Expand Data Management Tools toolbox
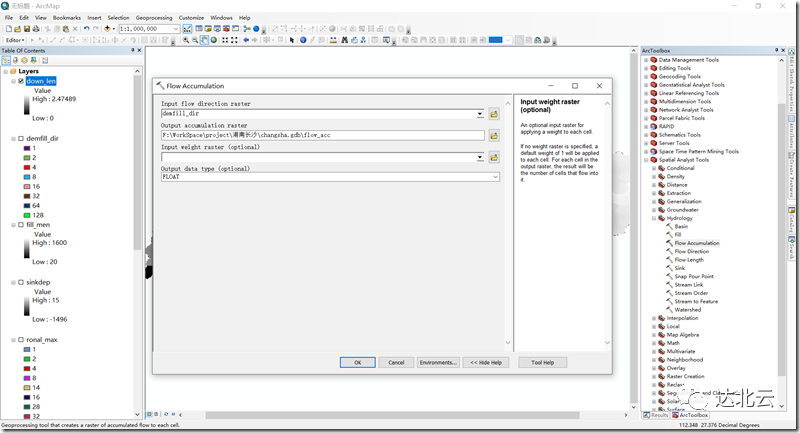 pos(646,60)
